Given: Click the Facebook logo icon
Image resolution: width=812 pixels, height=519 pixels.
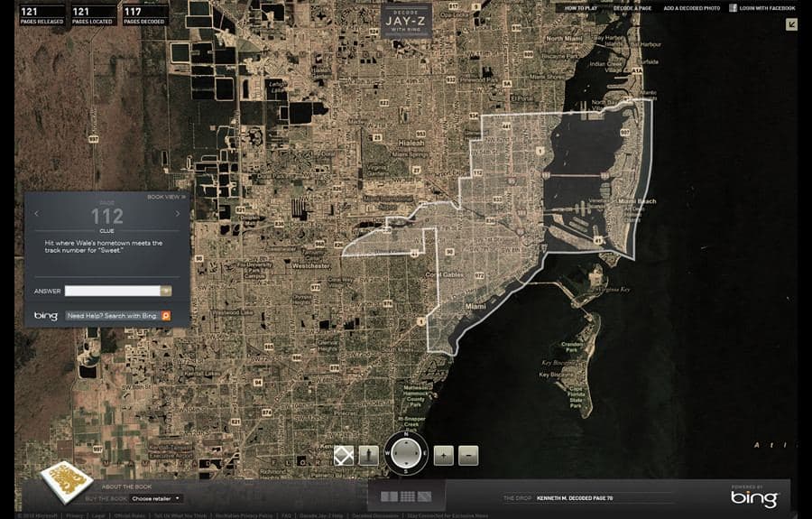Looking at the screenshot, I should 733,8.
